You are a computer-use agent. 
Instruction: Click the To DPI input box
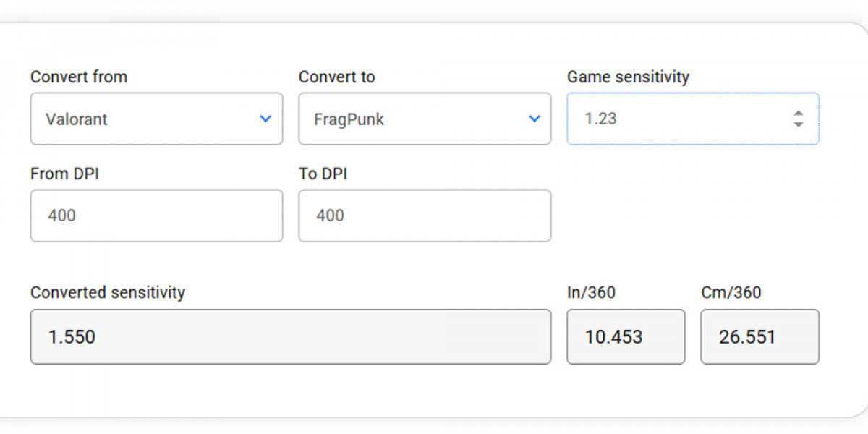[x=425, y=216]
